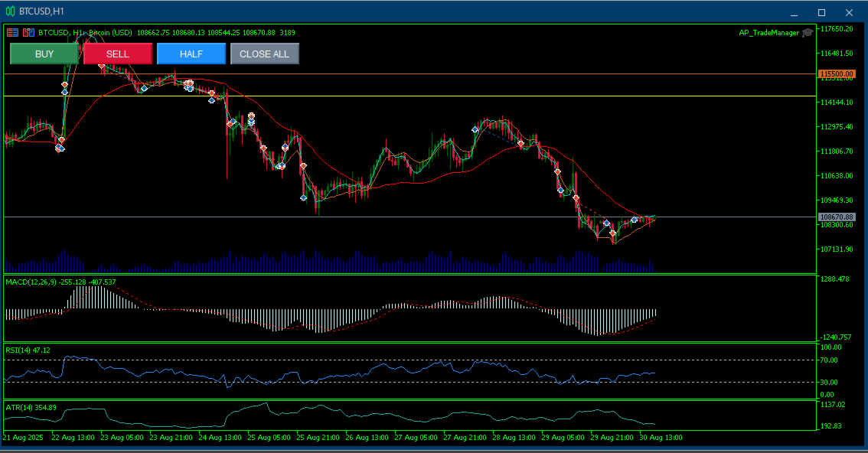868x453 pixels.
Task: Click the candlestick icon in the title bar
Action: click(x=10, y=11)
